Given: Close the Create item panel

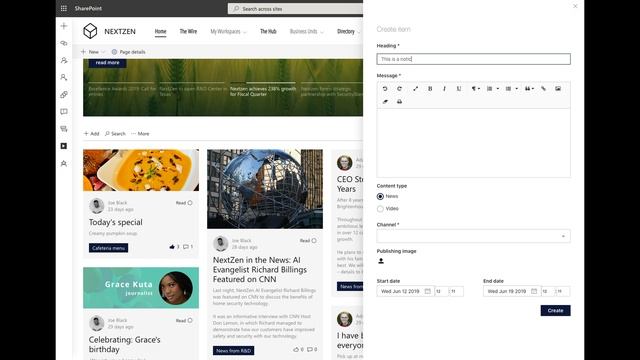Looking at the screenshot, I should (x=575, y=6).
